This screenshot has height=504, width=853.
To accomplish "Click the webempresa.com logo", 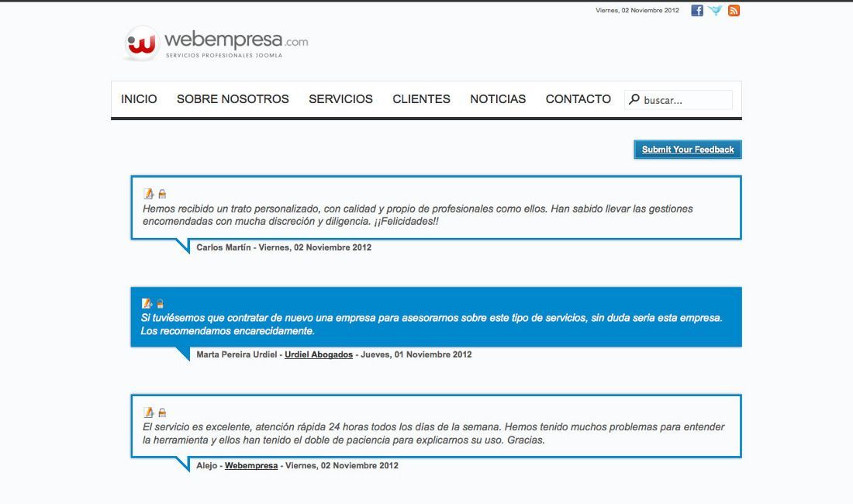I will (x=216, y=43).
